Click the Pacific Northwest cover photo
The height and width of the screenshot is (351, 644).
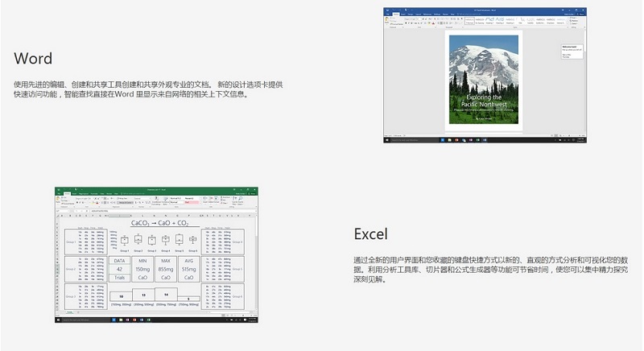click(483, 79)
